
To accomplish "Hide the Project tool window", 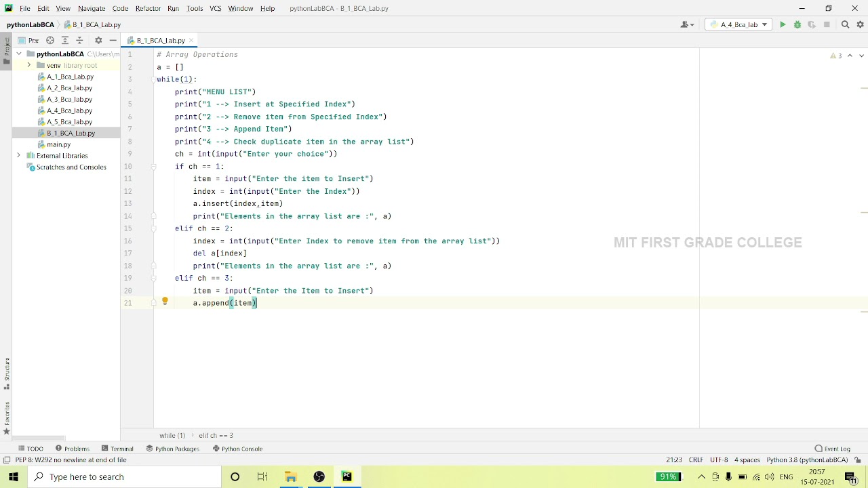I will 113,41.
